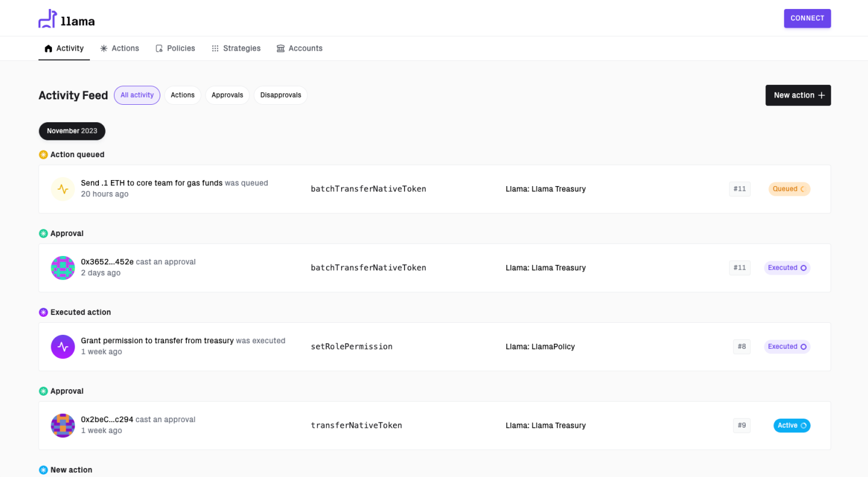Filter feed by Disapprovals
Image resolution: width=868 pixels, height=477 pixels.
[x=280, y=95]
